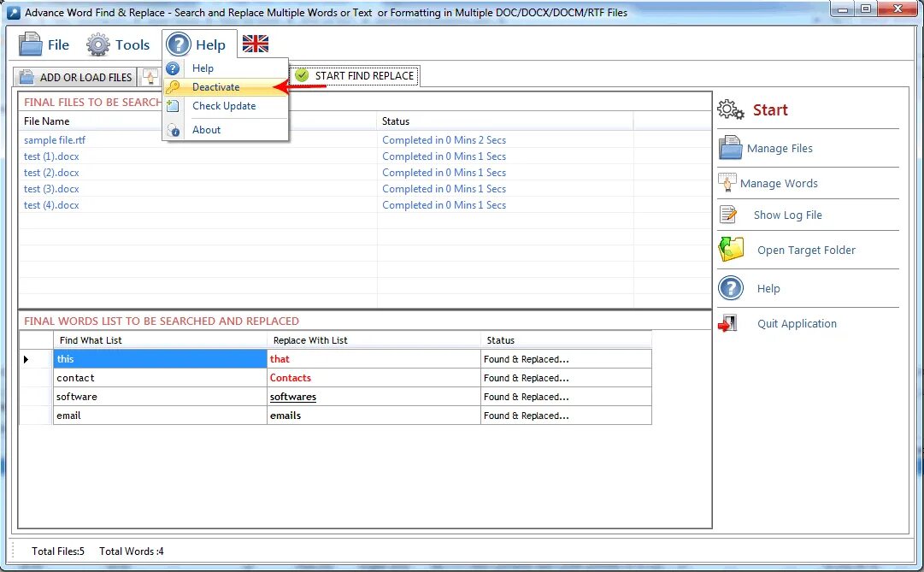Click Total Files:5 in status bar
Viewport: 924px width, 572px height.
[58, 551]
